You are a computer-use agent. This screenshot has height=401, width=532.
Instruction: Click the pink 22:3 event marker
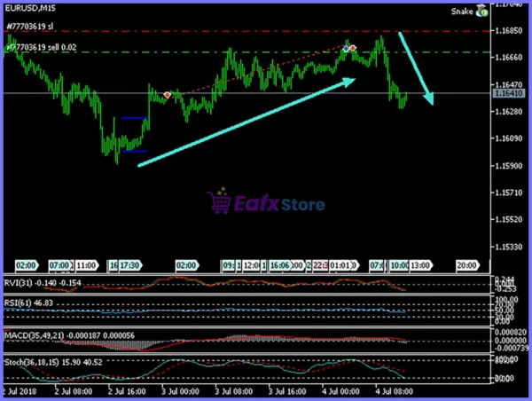(x=320, y=265)
